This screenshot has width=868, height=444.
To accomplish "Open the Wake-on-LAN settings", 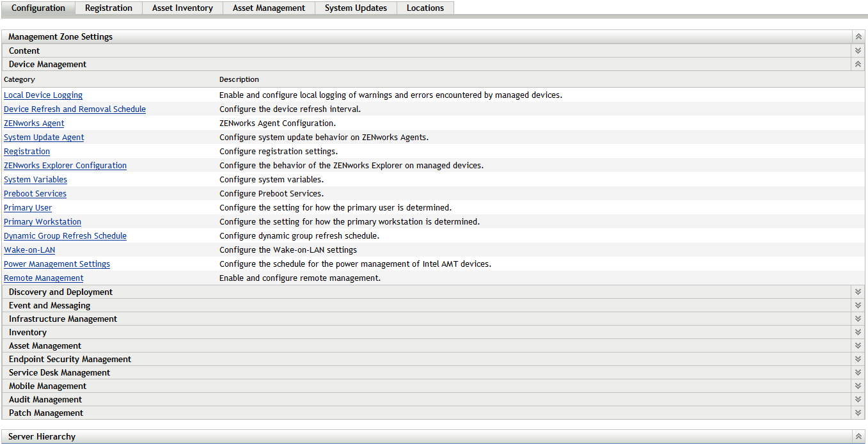I will (29, 250).
